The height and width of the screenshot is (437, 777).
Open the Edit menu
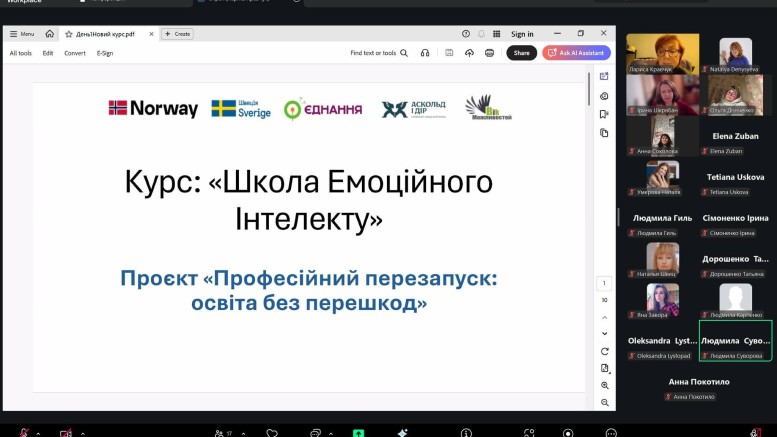(48, 53)
